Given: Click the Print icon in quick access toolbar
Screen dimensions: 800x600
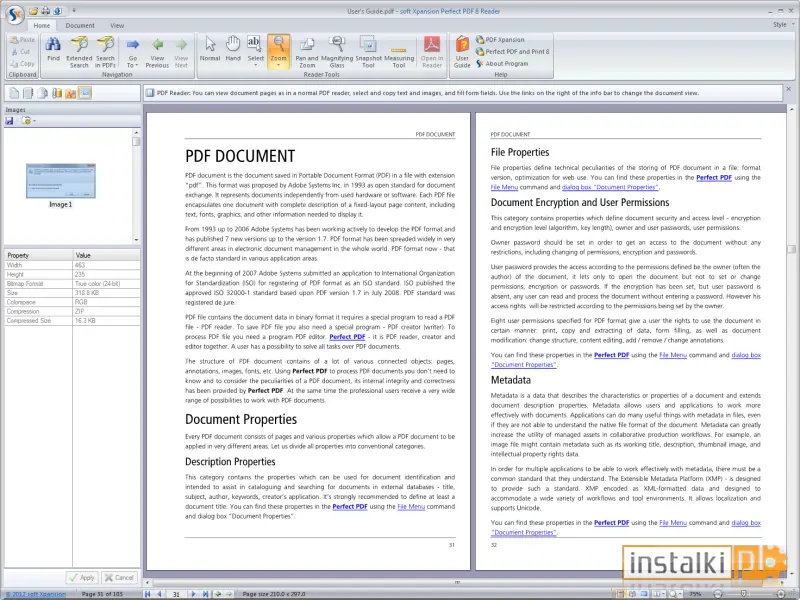Looking at the screenshot, I should (46, 11).
